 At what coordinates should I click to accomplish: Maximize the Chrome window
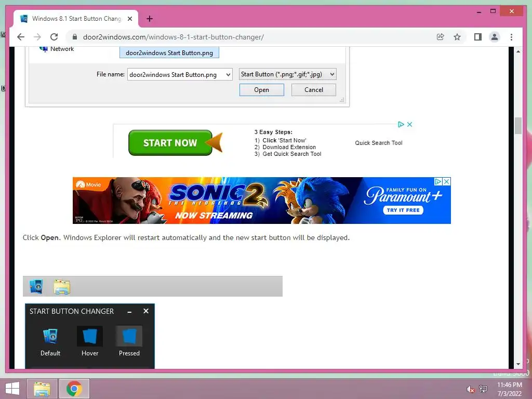493,11
